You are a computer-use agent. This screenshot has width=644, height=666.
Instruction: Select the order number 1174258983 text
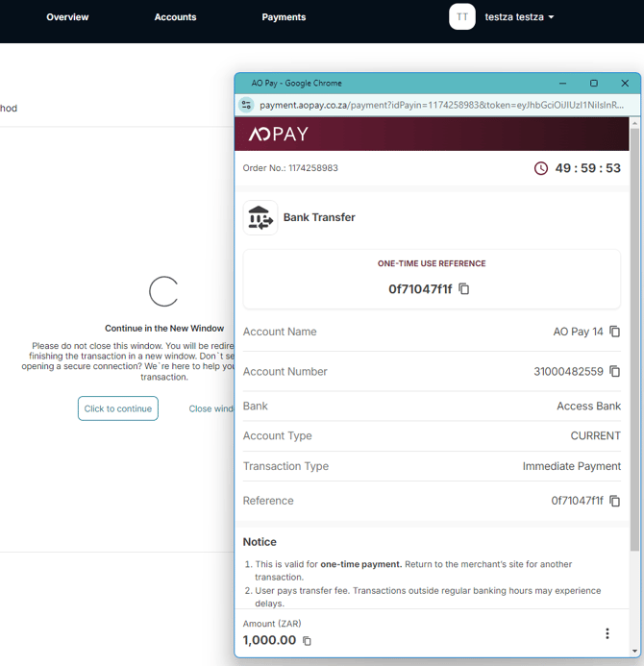pyautogui.click(x=313, y=168)
